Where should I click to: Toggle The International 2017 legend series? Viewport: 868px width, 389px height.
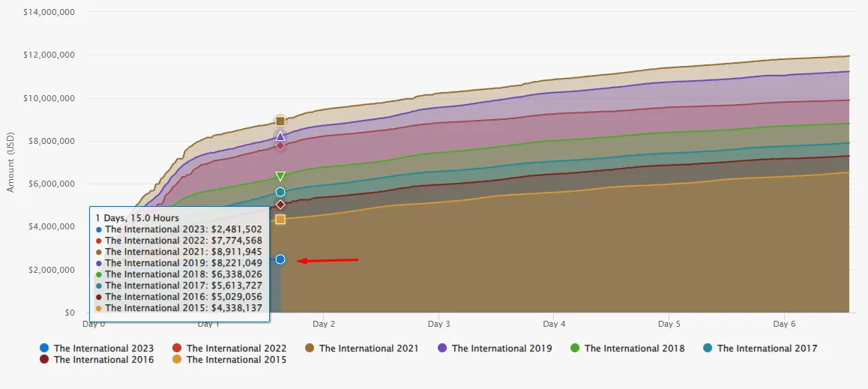[x=759, y=348]
